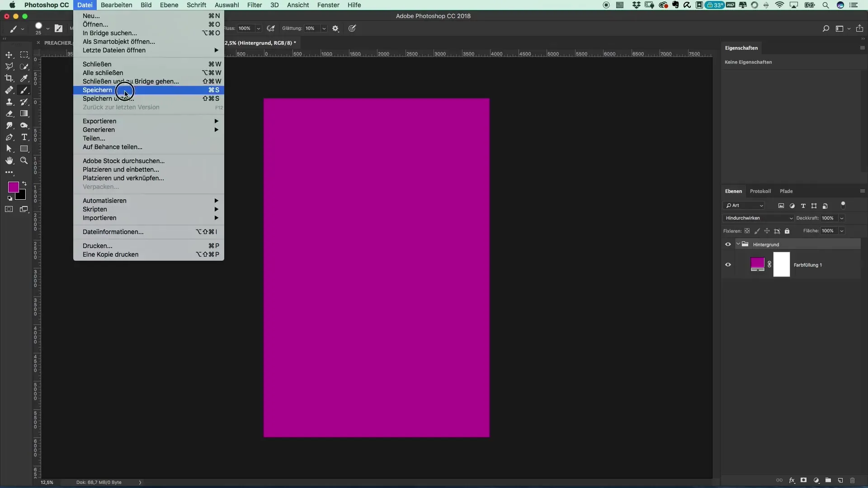This screenshot has height=488, width=868.
Task: Reset to default foreground and background colors
Action: [x=10, y=198]
